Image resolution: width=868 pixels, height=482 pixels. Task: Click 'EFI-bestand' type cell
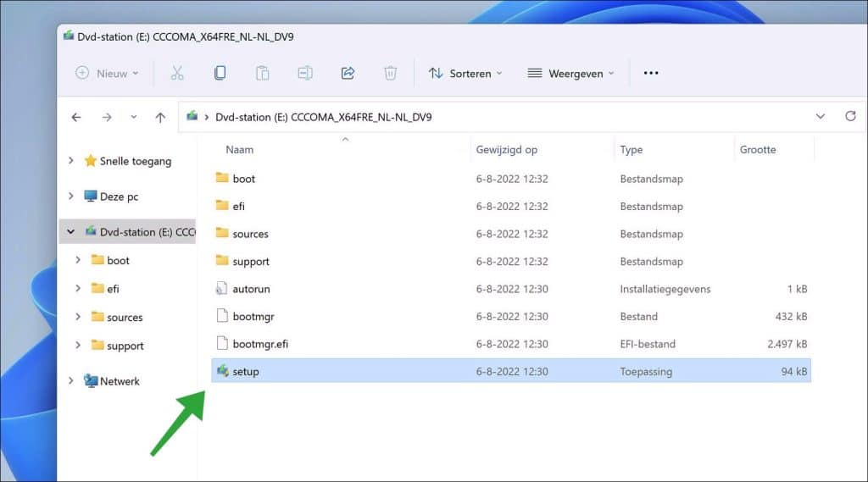648,344
